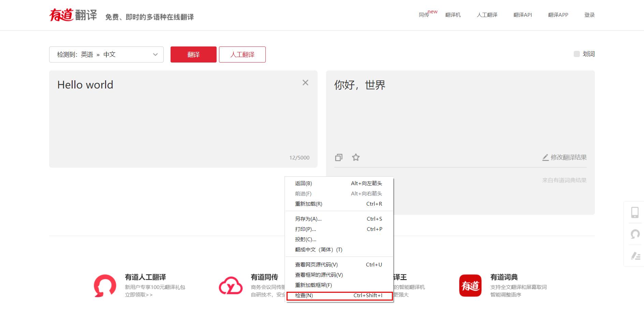The width and height of the screenshot is (644, 317).
Task: Click the pencil icon beside 修改翻译结果
Action: point(545,157)
